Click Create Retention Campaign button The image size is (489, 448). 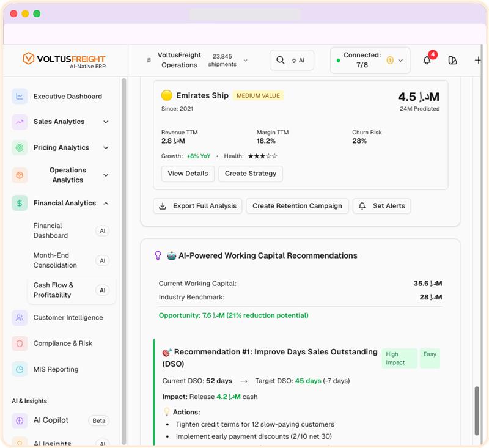(297, 206)
